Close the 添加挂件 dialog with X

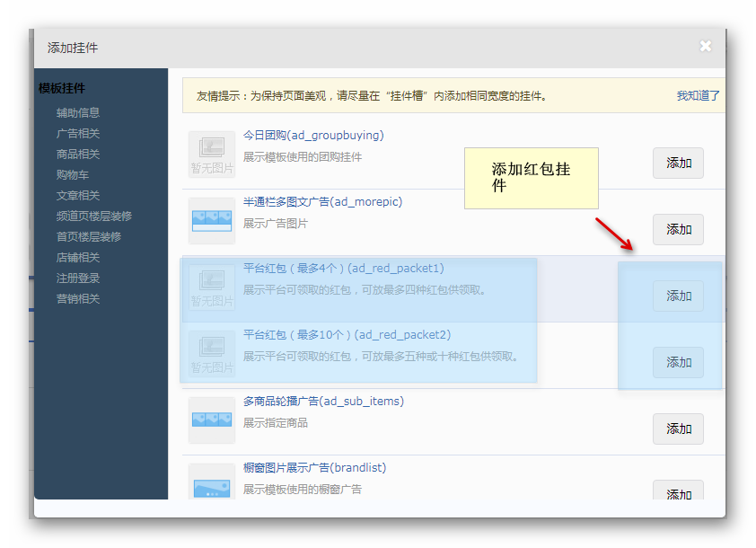(706, 46)
